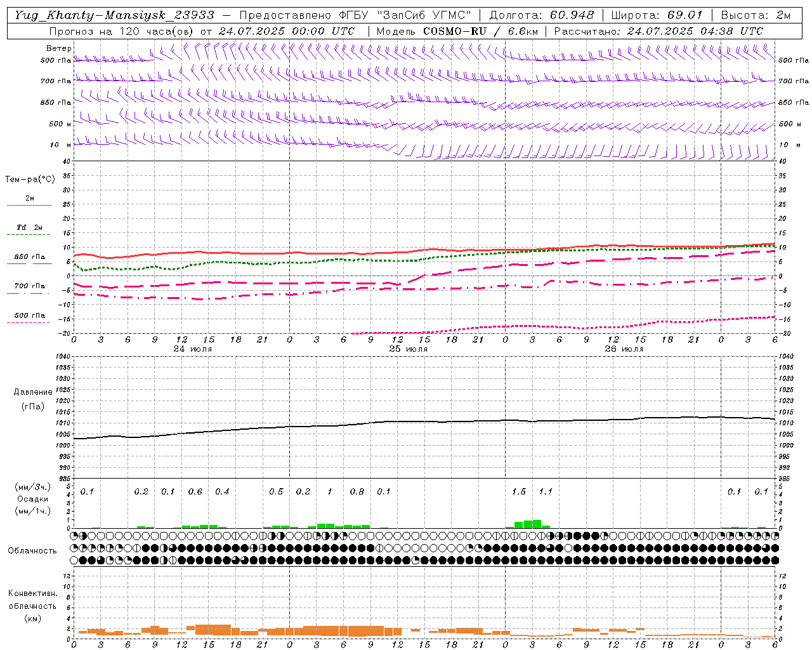Click the (мм/3ч.) precipitation unit label
Image resolution: width=812 pixels, height=650 pixels.
coord(32,487)
